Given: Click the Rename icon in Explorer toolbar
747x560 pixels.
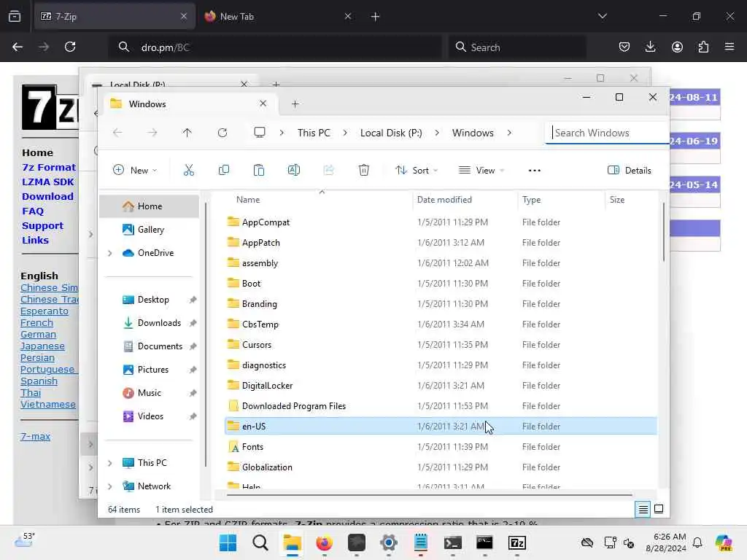Looking at the screenshot, I should (x=294, y=170).
